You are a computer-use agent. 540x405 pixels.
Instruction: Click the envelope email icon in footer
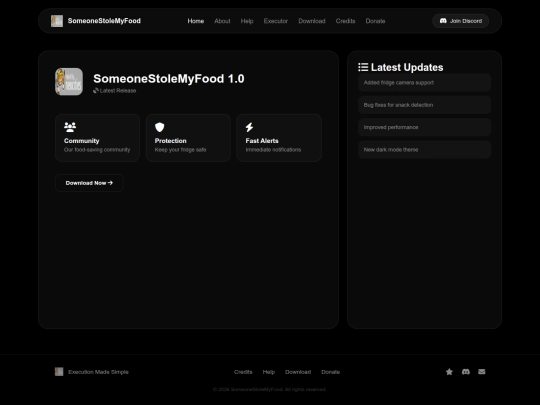coord(482,372)
